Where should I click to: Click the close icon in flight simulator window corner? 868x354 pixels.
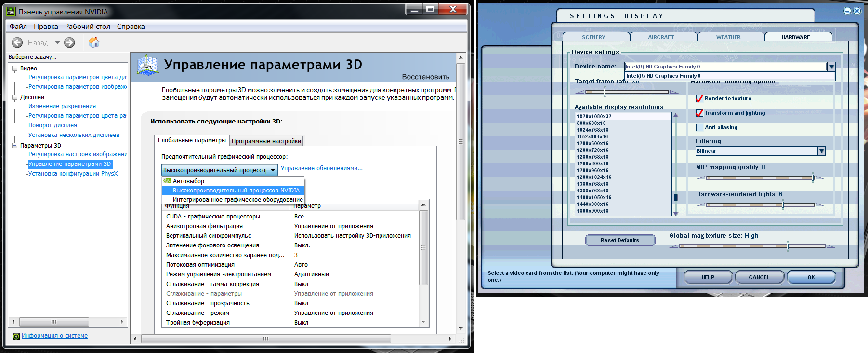857,11
